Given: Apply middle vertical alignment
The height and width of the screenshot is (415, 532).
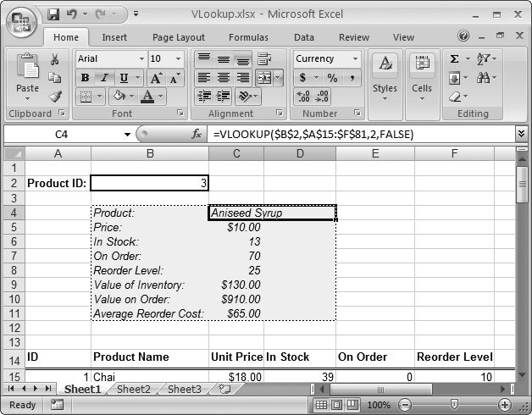Looking at the screenshot, I should click(x=224, y=59).
